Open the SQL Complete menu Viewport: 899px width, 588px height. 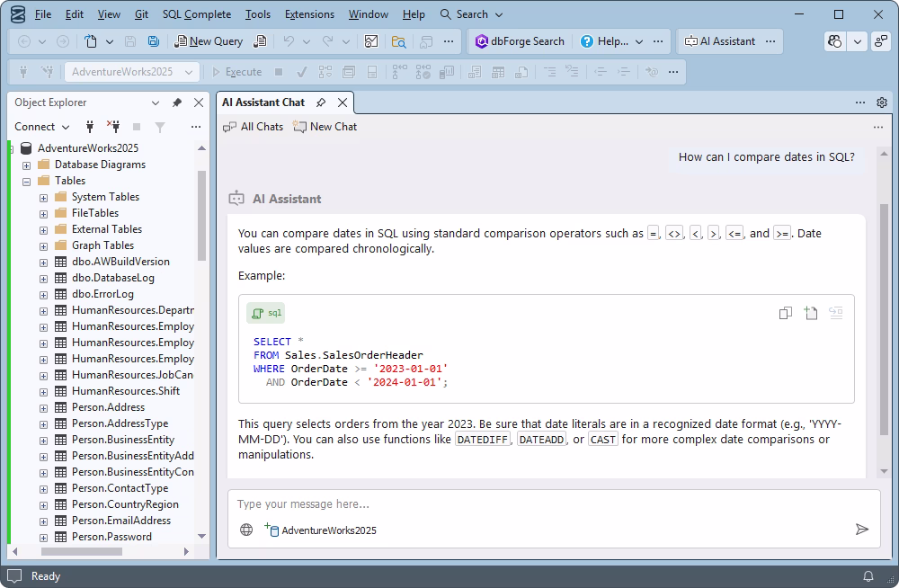coord(196,14)
